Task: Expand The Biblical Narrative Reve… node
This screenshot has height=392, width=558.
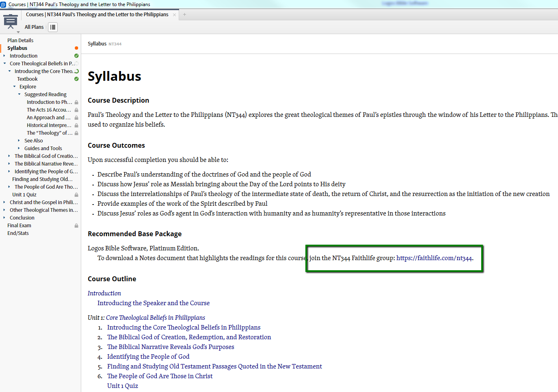Action: click(9, 164)
